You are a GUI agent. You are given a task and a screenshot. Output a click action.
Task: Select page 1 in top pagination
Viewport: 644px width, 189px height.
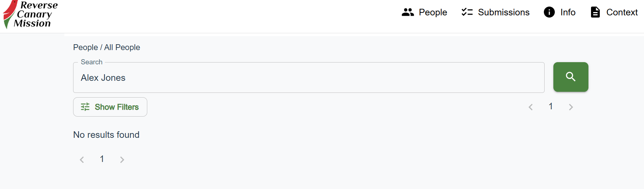pyautogui.click(x=551, y=106)
